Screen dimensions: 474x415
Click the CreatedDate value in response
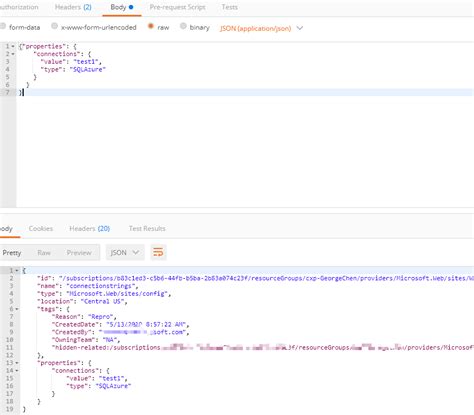pos(147,324)
